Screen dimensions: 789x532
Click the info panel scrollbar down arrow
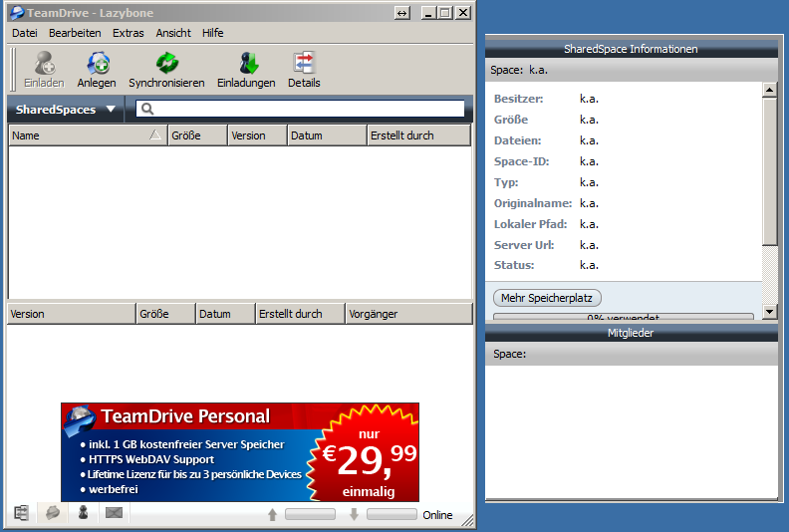769,312
